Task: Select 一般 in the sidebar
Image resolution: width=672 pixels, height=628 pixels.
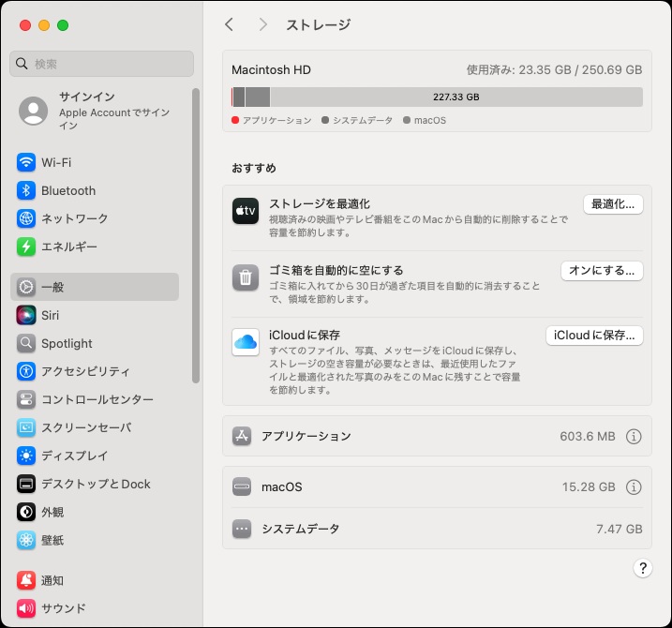Action: [94, 287]
